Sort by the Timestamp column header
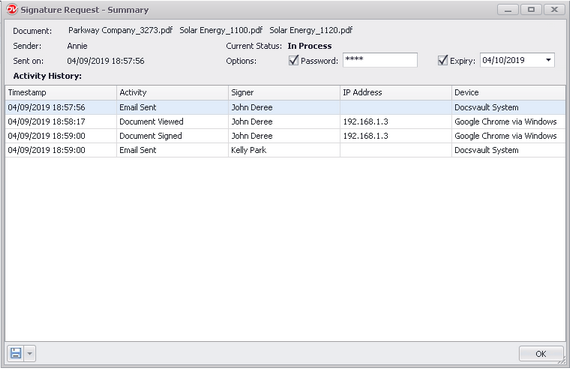 61,93
